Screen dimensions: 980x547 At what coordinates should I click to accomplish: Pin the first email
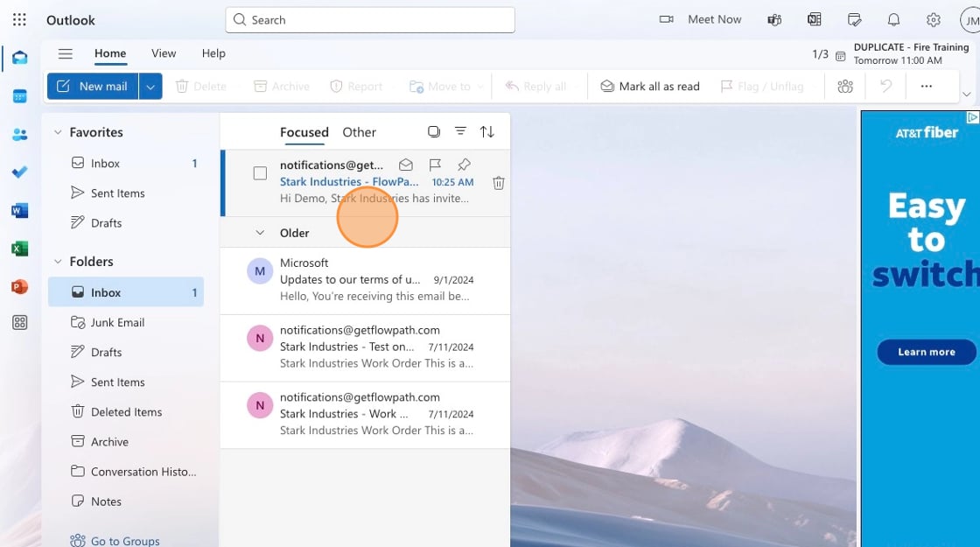[464, 165]
